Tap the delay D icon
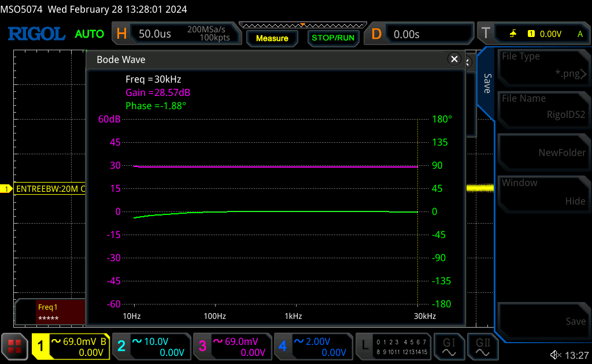 [376, 34]
